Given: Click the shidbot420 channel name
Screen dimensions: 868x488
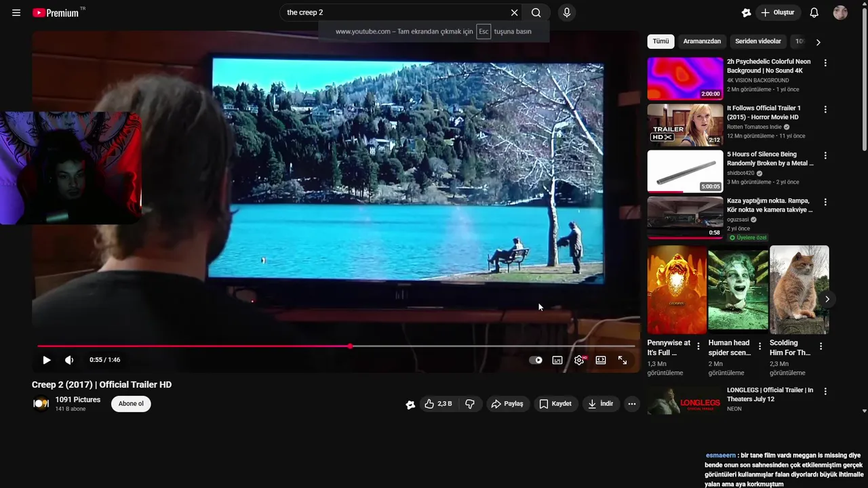Looking at the screenshot, I should (x=741, y=173).
